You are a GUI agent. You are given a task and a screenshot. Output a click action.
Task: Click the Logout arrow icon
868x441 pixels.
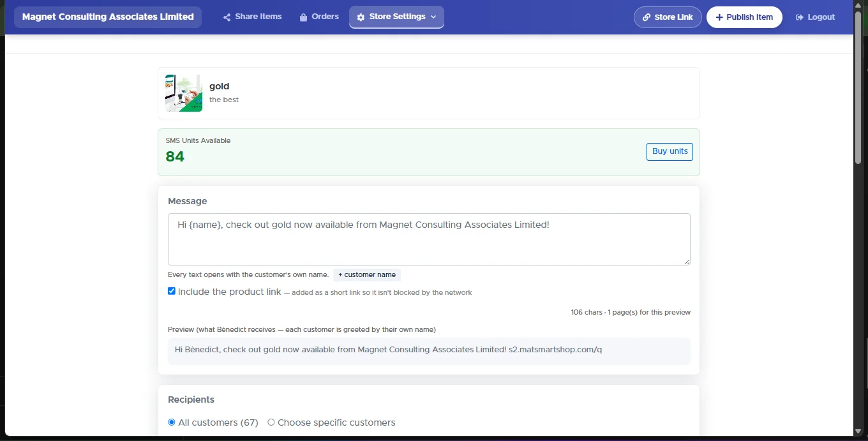click(799, 17)
